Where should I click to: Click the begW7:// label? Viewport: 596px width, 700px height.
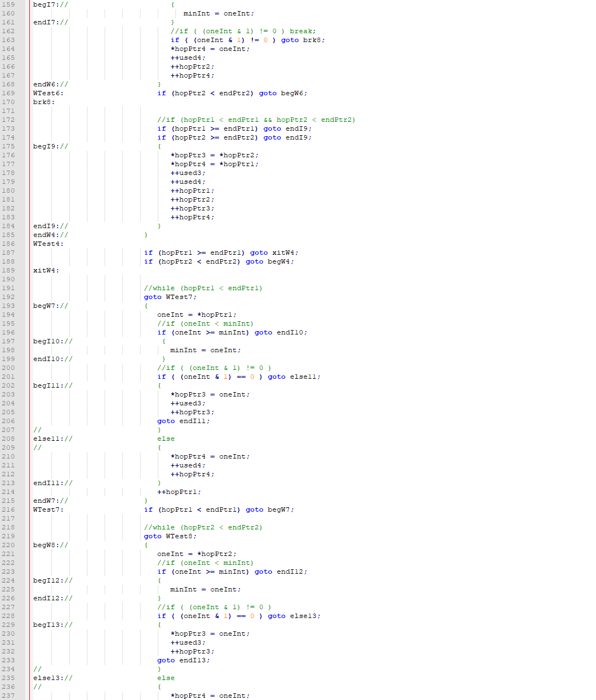pos(50,306)
